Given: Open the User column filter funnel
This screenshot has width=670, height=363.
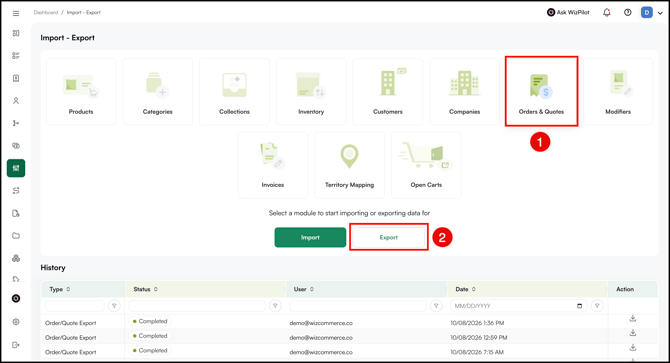Looking at the screenshot, I should [436, 306].
